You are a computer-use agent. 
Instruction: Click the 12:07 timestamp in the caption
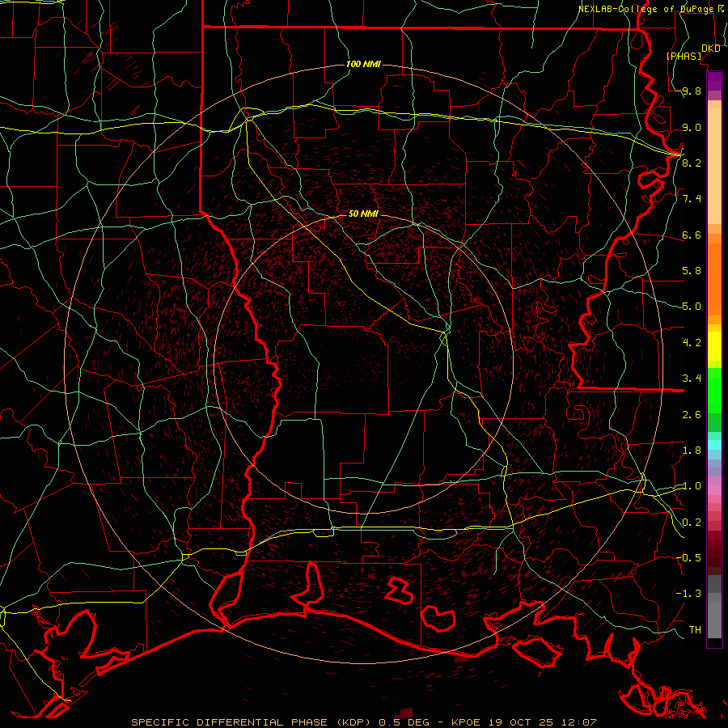(580, 722)
